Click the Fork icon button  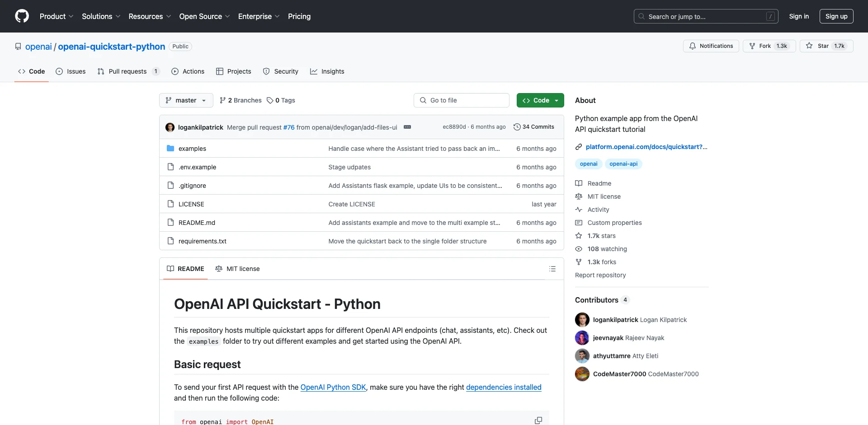[752, 46]
